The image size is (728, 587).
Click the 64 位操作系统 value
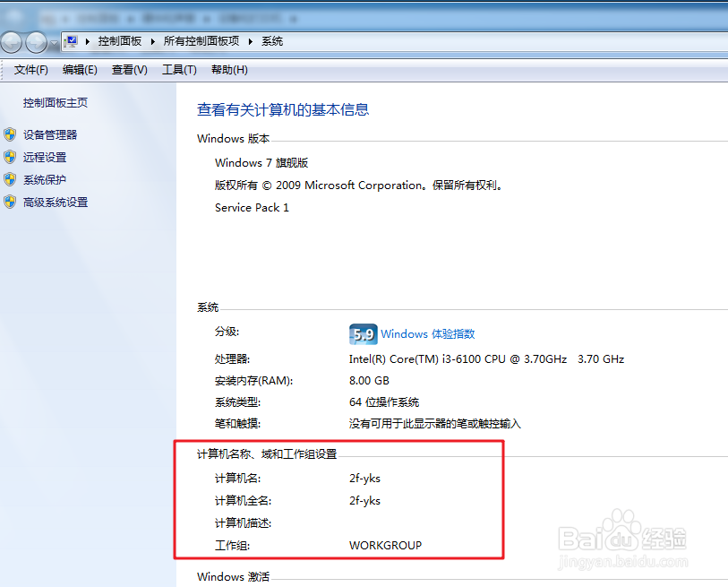[384, 402]
